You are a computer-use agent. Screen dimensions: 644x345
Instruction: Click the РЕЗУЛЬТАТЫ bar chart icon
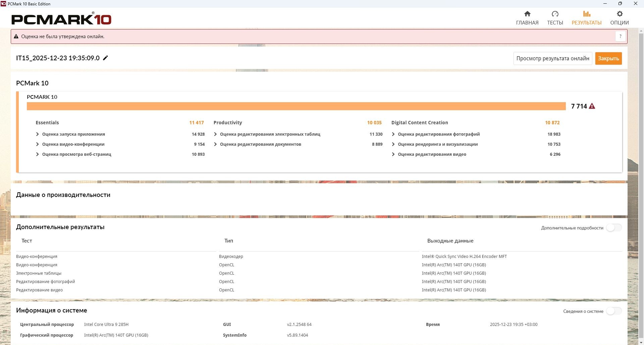[587, 14]
